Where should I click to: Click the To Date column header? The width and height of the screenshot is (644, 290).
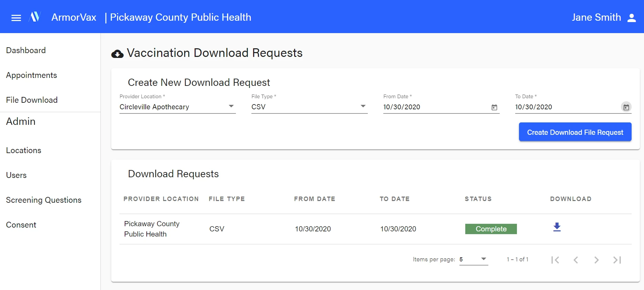[x=395, y=199]
